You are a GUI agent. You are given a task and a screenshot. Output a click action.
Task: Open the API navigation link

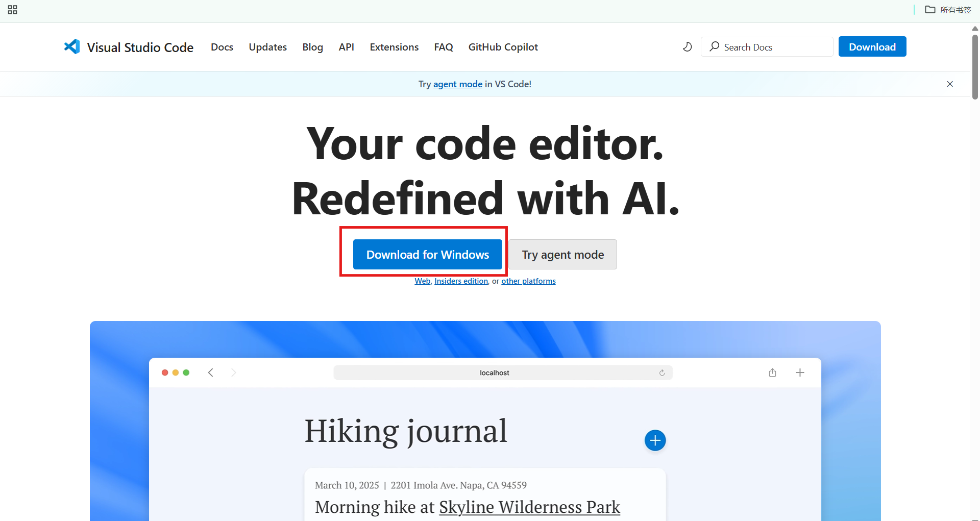pos(347,47)
